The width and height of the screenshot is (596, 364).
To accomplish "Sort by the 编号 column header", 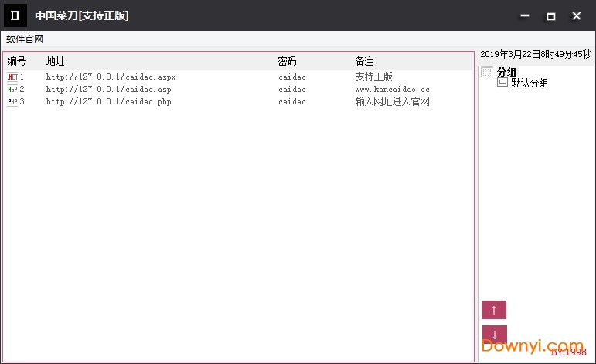I will [x=16, y=61].
